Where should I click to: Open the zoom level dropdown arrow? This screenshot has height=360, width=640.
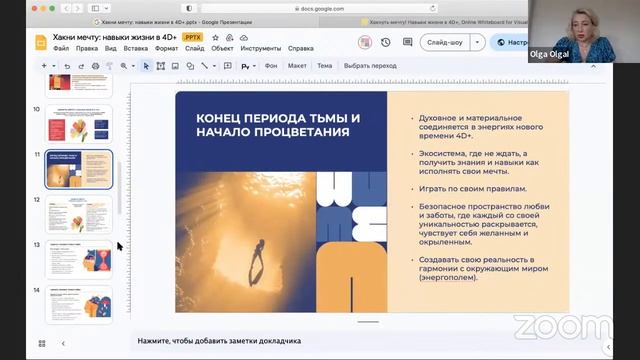pyautogui.click(x=133, y=66)
